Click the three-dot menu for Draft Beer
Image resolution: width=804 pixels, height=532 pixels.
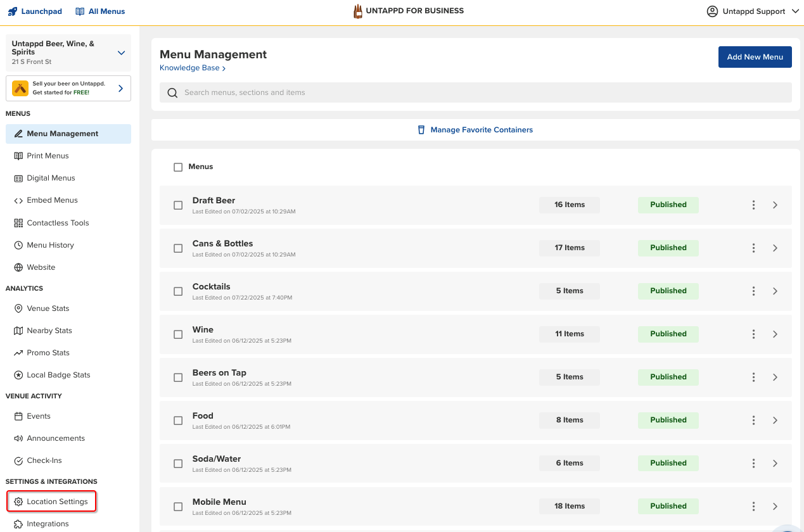tap(753, 205)
